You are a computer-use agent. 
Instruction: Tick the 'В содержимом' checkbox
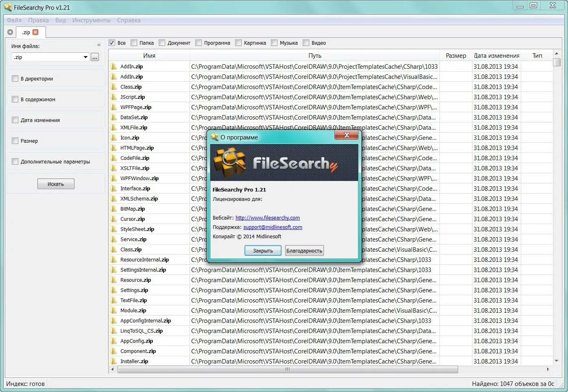point(15,99)
